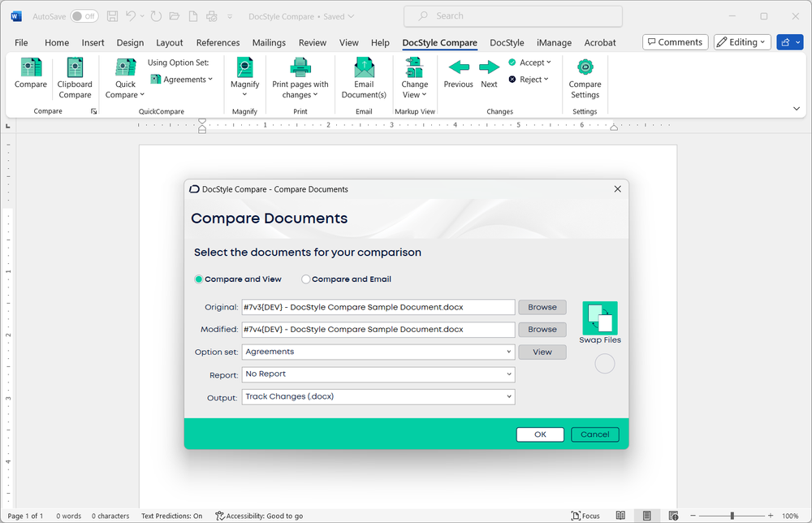Click the 100% zoom level

(790, 516)
